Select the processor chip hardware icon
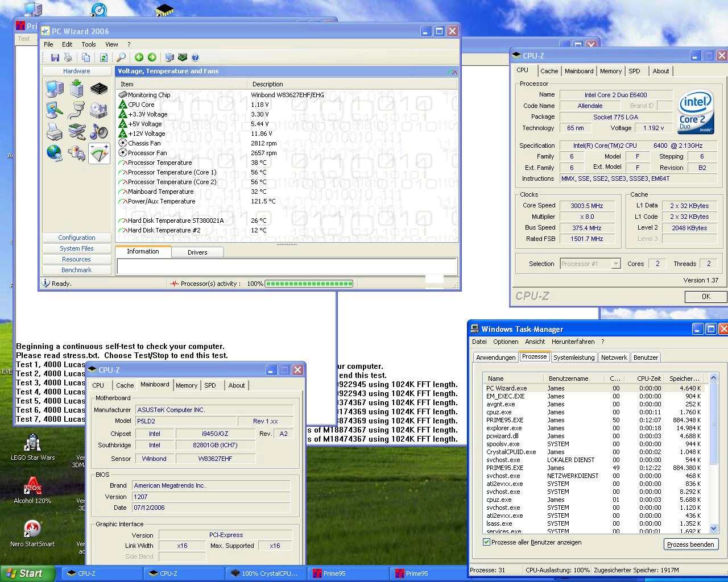This screenshot has width=728, height=582. pyautogui.click(x=99, y=89)
